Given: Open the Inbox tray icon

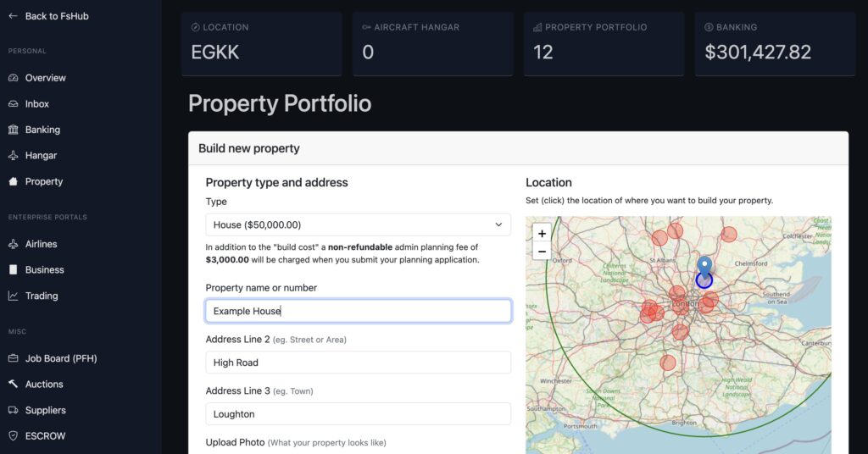Looking at the screenshot, I should pyautogui.click(x=13, y=104).
